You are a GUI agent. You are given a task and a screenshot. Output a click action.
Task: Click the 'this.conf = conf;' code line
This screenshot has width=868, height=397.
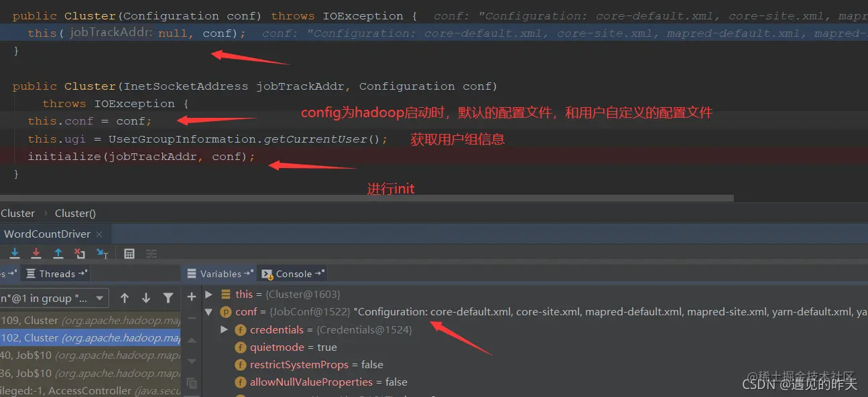pos(90,121)
